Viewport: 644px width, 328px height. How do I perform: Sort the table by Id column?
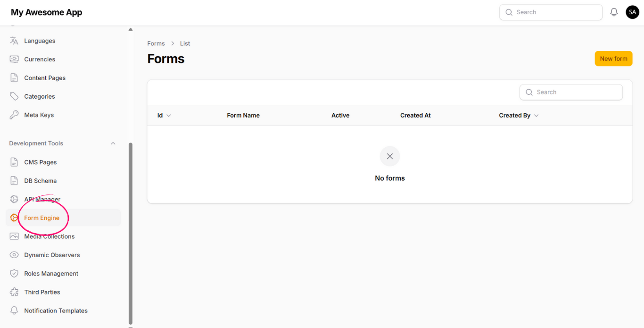(x=164, y=116)
